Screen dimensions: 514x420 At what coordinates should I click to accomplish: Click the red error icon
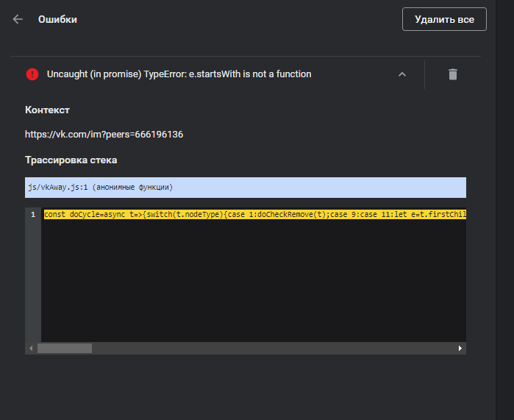(x=32, y=74)
